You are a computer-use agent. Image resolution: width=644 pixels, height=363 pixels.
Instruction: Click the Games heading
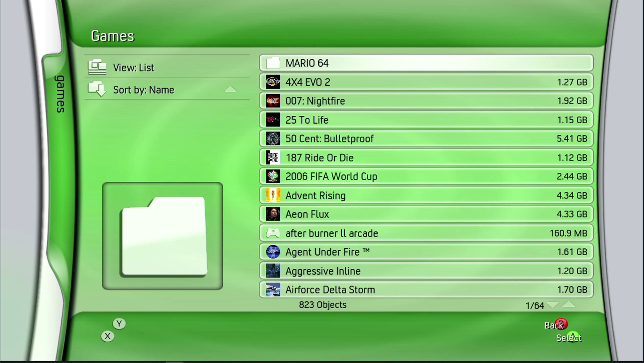112,36
